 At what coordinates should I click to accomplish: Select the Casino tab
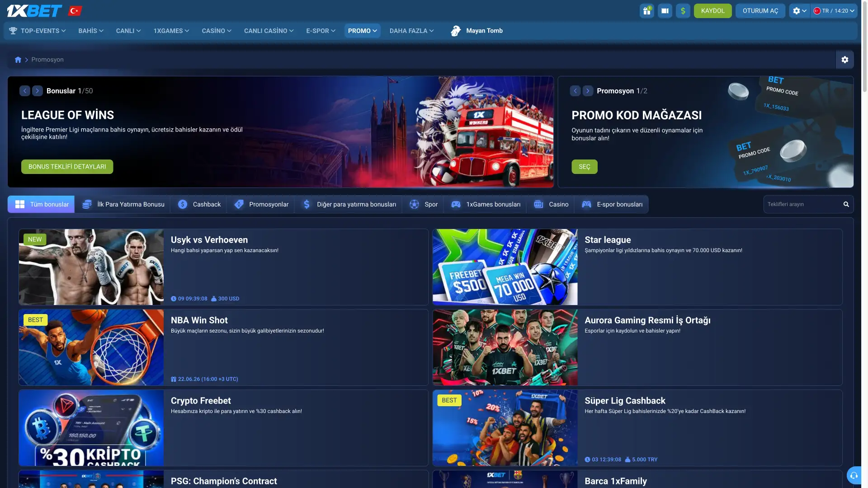[551, 204]
